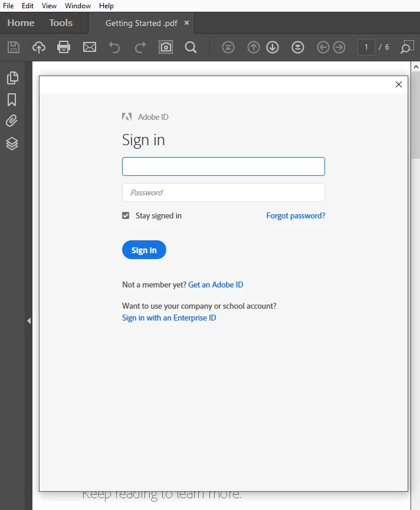Open the Help menu
Viewport: 420px width, 510px height.
tap(106, 6)
